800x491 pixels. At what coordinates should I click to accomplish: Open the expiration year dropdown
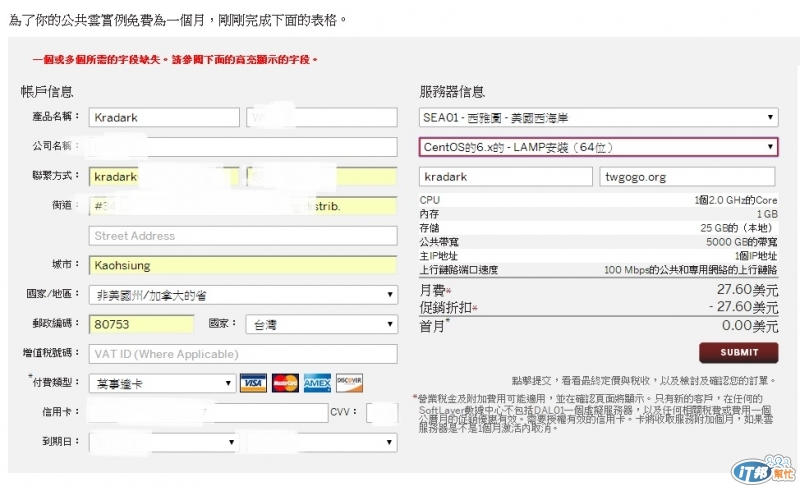click(321, 443)
